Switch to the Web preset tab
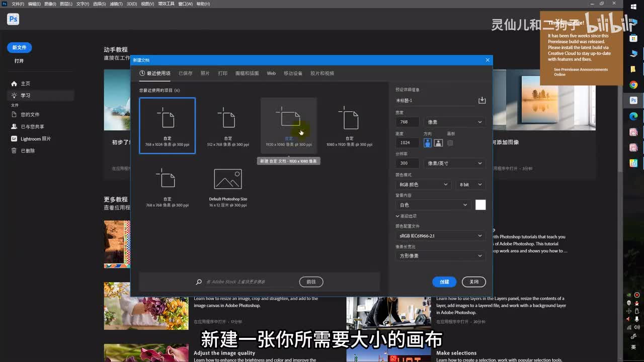The width and height of the screenshot is (644, 362). [x=271, y=73]
